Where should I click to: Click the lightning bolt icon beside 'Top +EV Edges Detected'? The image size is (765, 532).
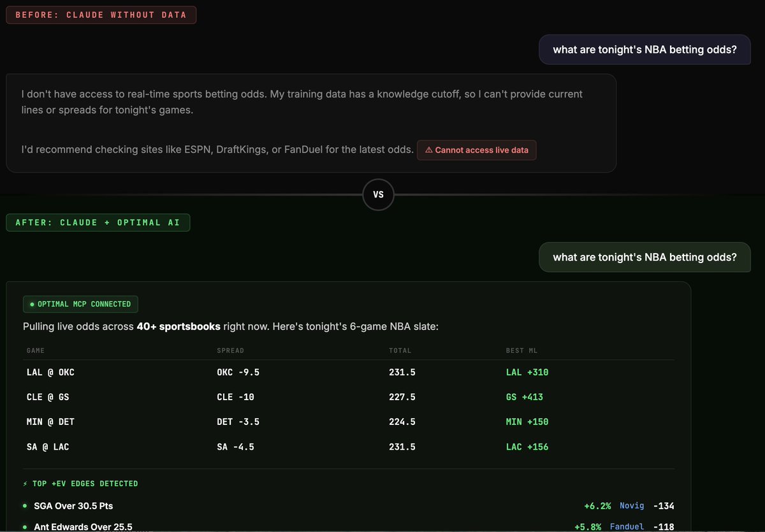(x=25, y=484)
